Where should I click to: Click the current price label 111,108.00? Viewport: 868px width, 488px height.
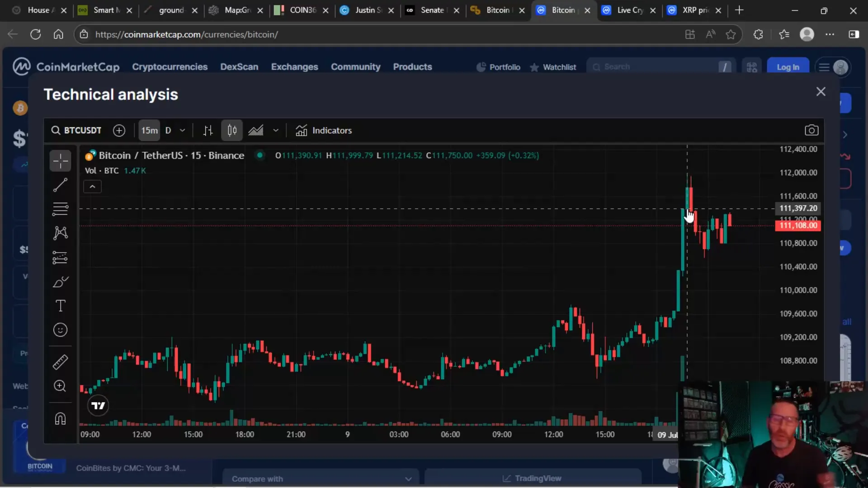pos(798,225)
